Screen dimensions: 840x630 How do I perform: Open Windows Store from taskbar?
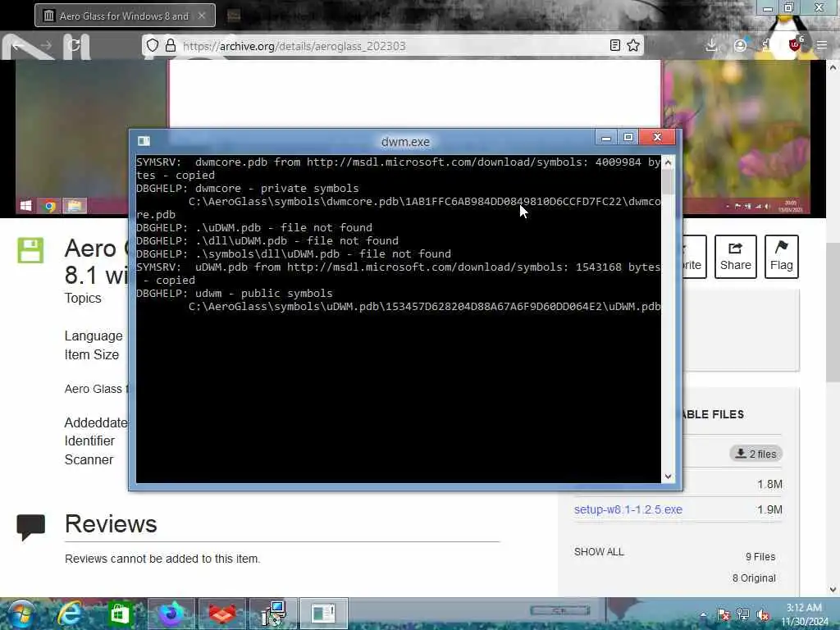[x=120, y=614]
